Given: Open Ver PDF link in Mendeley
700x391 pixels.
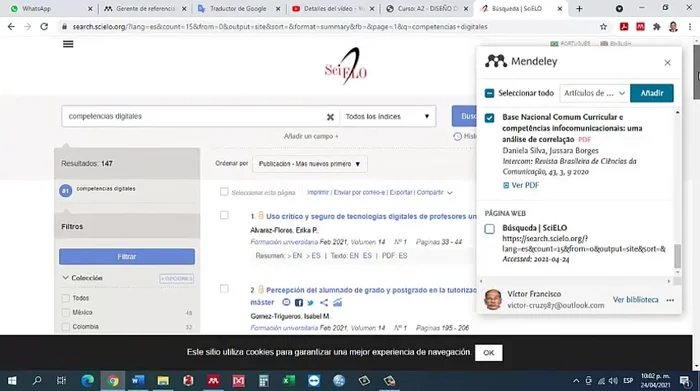Looking at the screenshot, I should [x=521, y=185].
